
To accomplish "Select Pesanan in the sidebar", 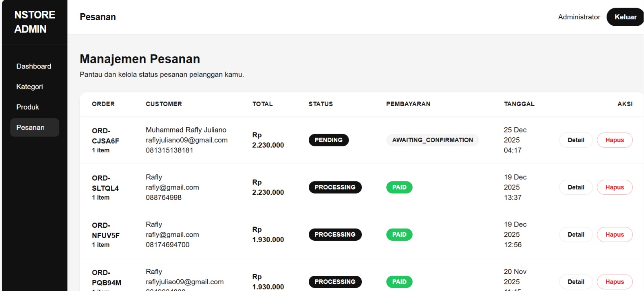I will point(31,128).
